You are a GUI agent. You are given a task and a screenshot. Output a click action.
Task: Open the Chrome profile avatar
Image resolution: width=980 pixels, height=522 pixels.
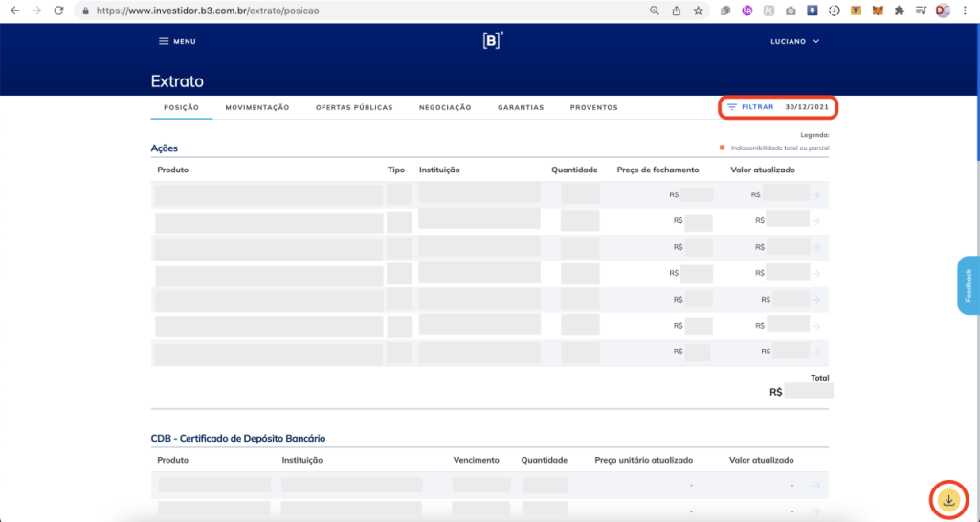point(943,11)
